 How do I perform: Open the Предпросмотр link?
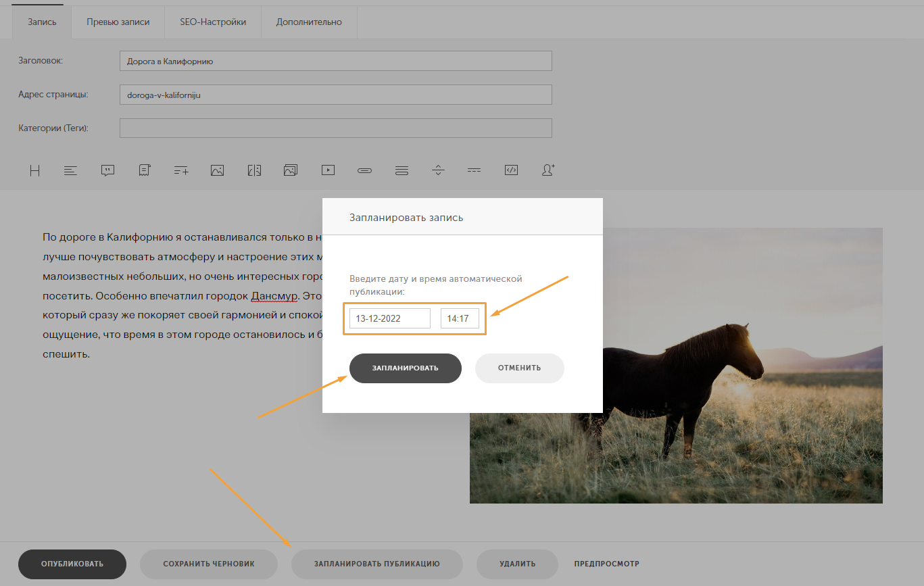pos(607,564)
